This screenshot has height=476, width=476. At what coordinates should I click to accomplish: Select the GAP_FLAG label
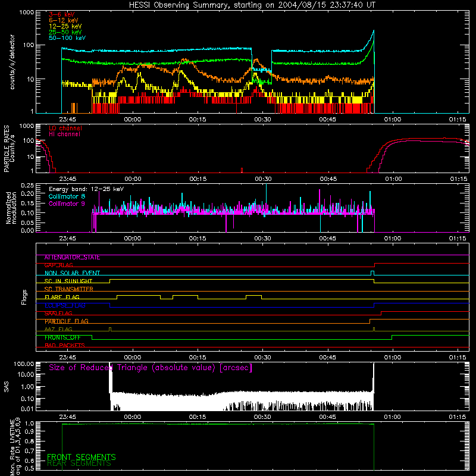(x=58, y=265)
